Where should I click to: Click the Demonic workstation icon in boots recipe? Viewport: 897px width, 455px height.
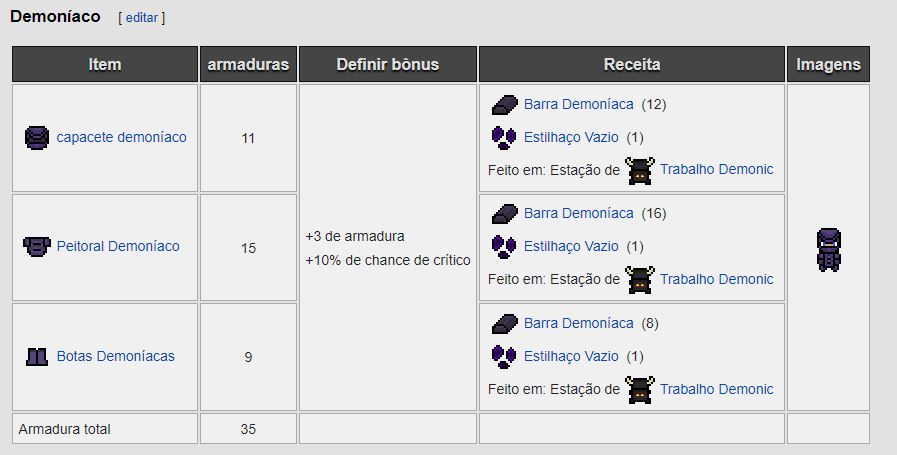(640, 389)
